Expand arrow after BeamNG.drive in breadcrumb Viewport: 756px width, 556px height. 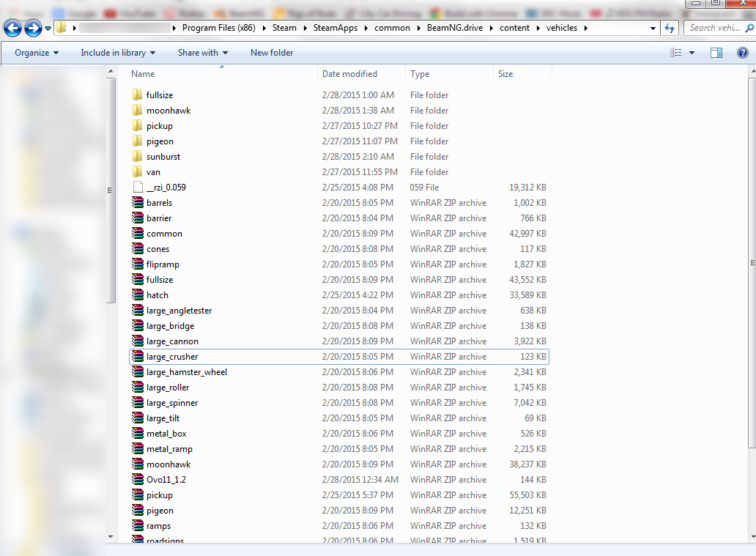pyautogui.click(x=491, y=28)
